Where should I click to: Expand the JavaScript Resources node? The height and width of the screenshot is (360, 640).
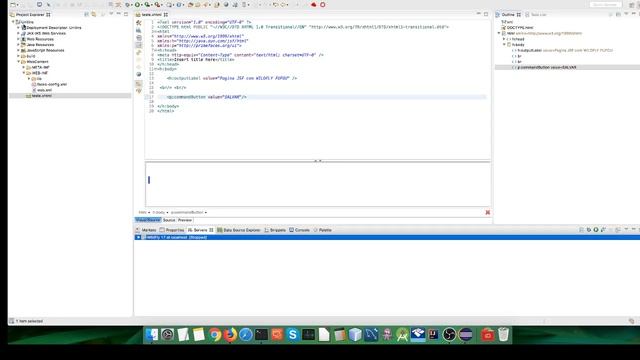(x=18, y=50)
